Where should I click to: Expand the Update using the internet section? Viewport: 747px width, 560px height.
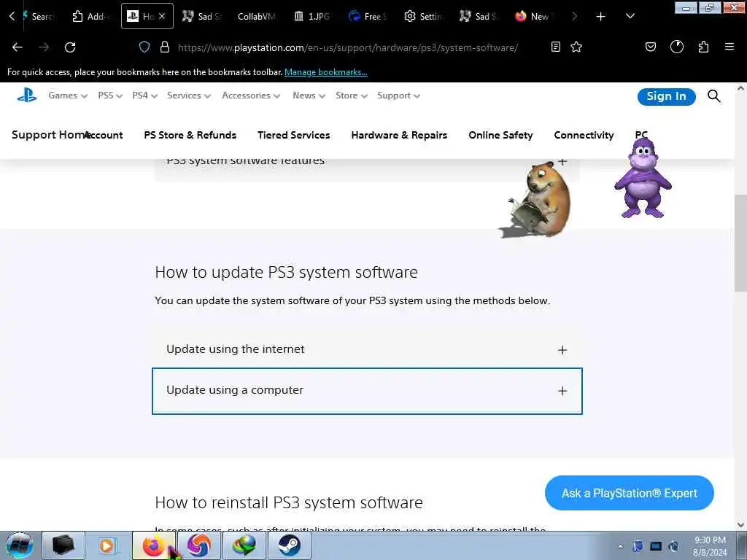click(367, 349)
